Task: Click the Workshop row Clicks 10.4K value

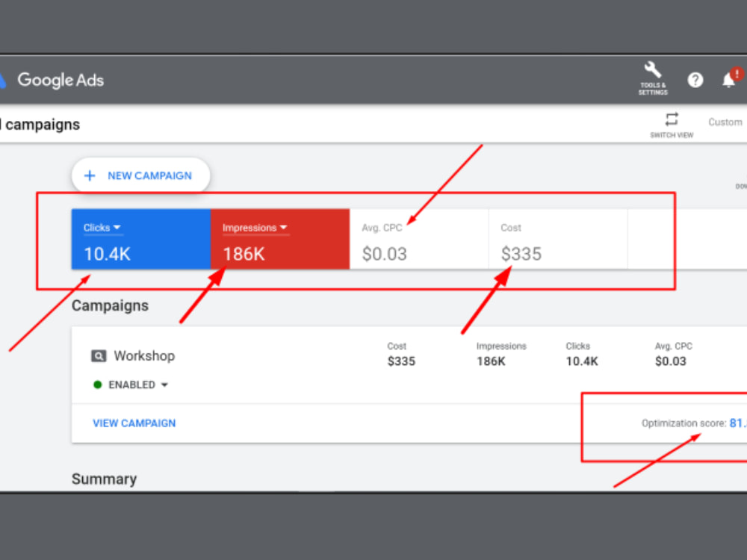Action: [582, 361]
